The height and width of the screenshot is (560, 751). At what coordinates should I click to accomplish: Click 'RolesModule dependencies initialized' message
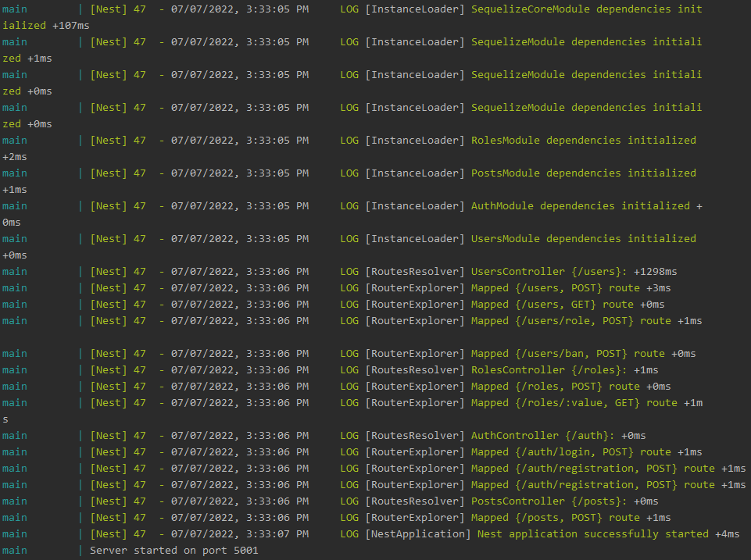pos(583,141)
